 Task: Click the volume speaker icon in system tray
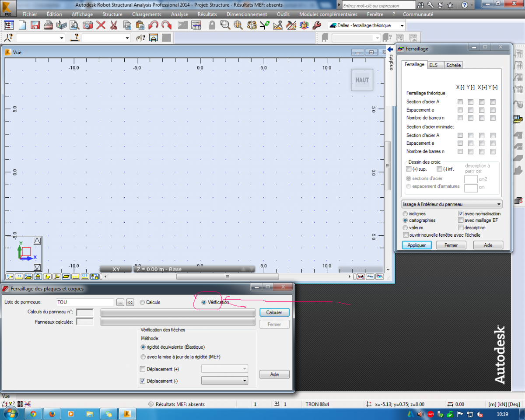[420, 413]
